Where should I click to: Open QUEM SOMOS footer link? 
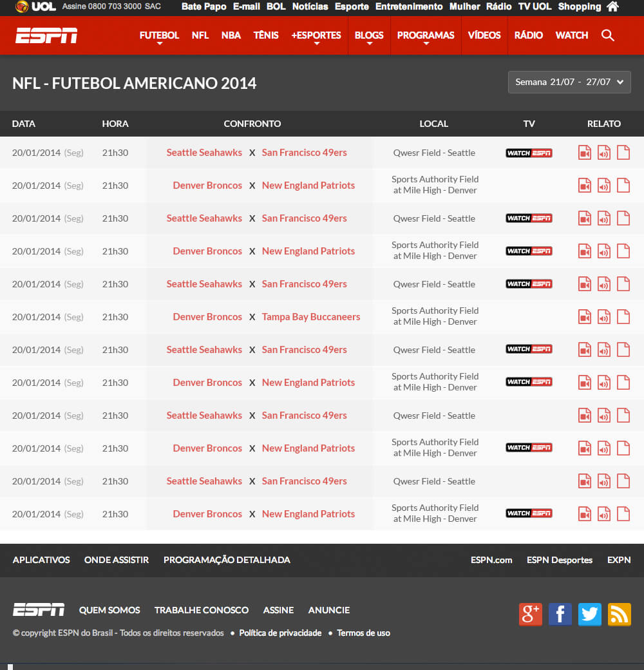point(109,610)
